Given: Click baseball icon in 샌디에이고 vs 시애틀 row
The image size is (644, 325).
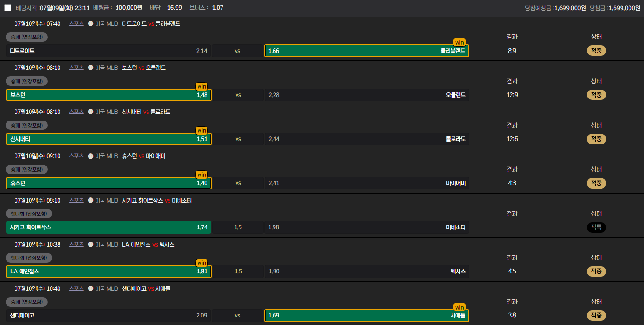Looking at the screenshot, I should coord(91,288).
